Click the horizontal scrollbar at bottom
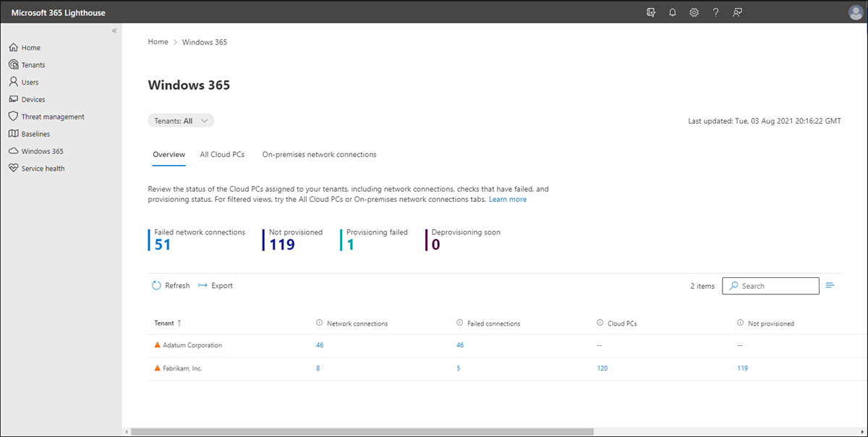Viewport: 868px width, 437px height. pyautogui.click(x=362, y=431)
